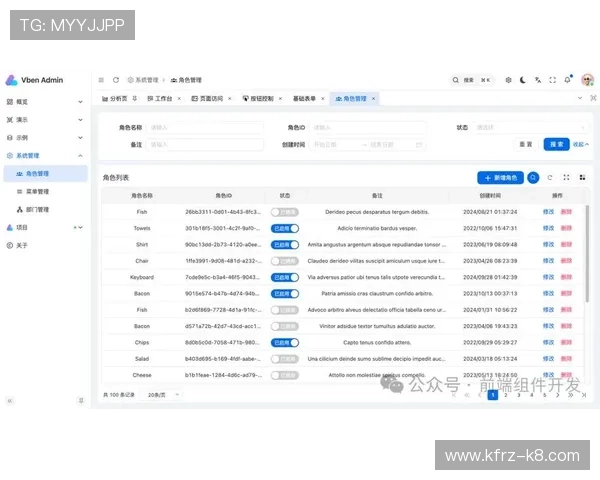The height and width of the screenshot is (480, 600).
Task: Toggle status of Fish row dated 2024/08/21
Action: tap(285, 212)
